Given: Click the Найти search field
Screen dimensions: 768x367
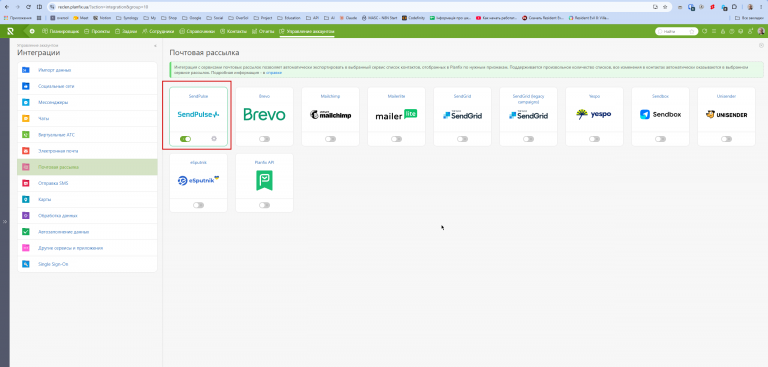Looking at the screenshot, I should pyautogui.click(x=676, y=31).
